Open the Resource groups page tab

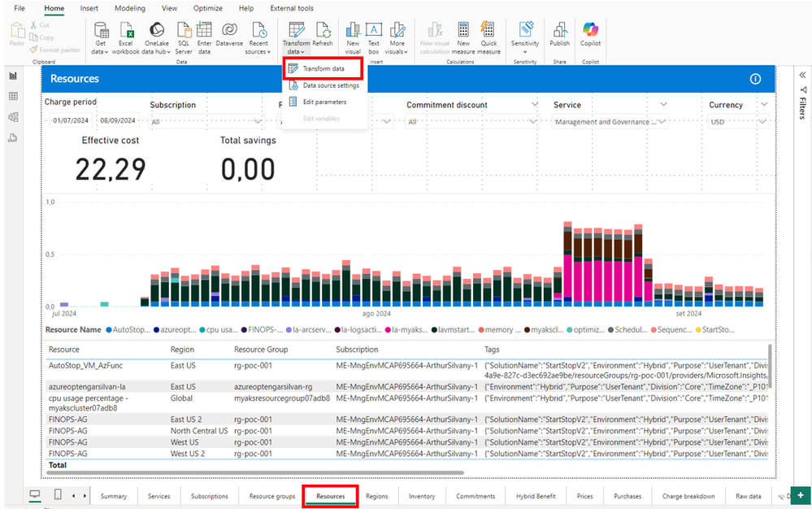(x=271, y=496)
